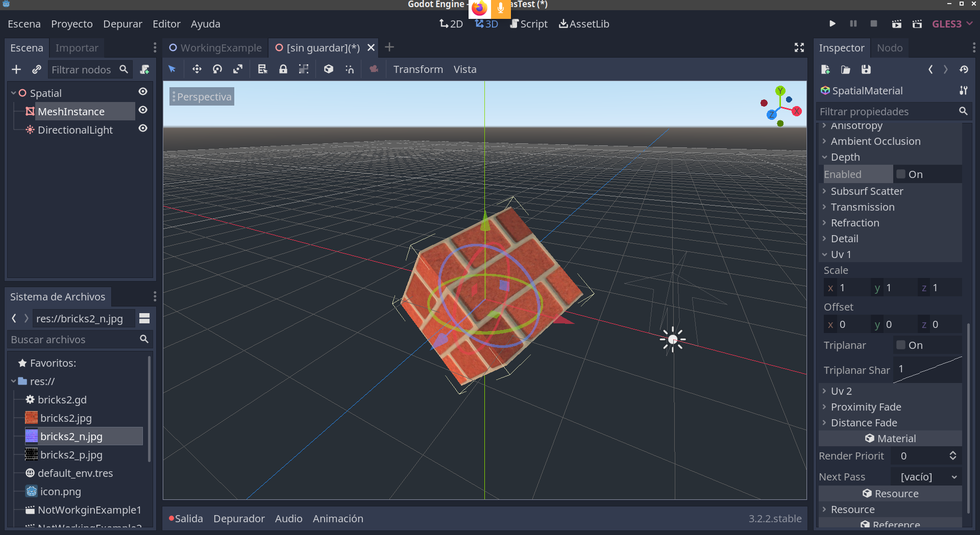Open the Transform viewport menu
Viewport: 980px width, 535px height.
tap(418, 69)
